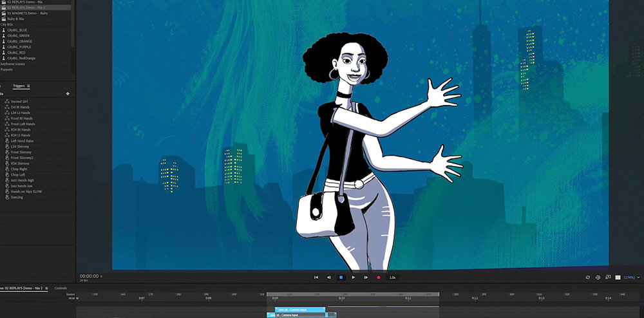Select the Take 36 Camera Input clip

pos(299,310)
